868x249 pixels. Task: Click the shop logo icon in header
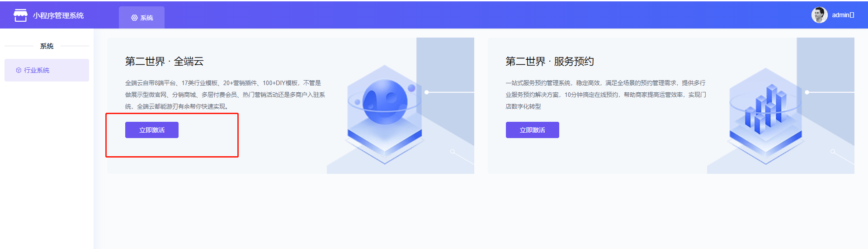[x=20, y=15]
